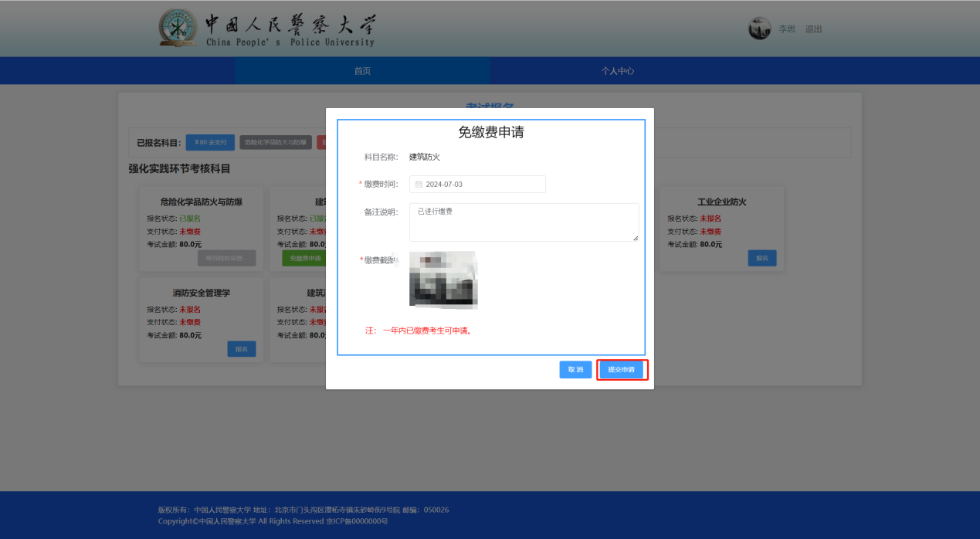Click the university emblem logo

click(x=178, y=29)
